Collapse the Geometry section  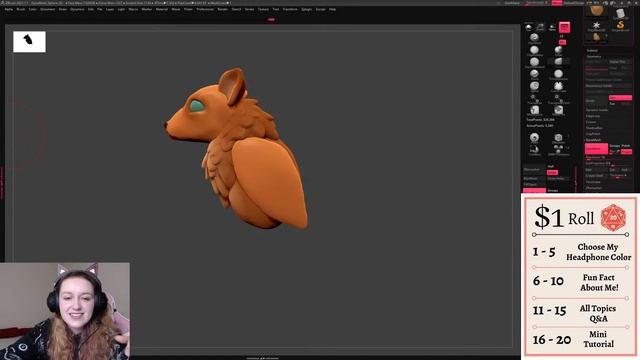(594, 57)
